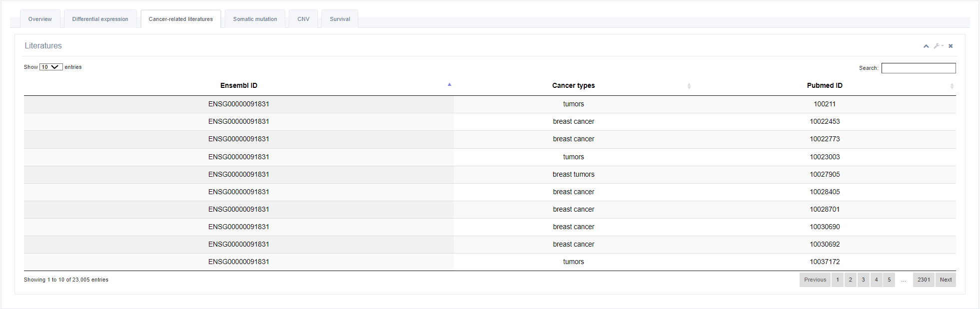Go to the CNV tab

pyautogui.click(x=303, y=19)
